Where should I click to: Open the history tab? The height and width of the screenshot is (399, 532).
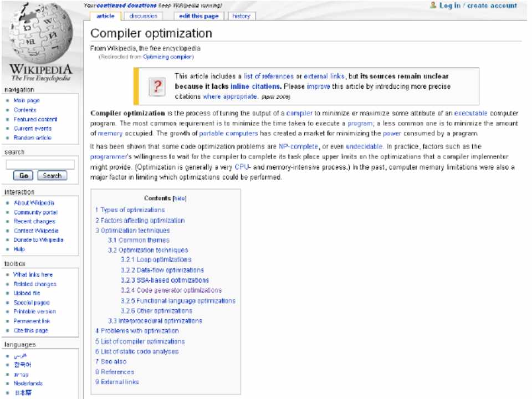[x=241, y=16]
